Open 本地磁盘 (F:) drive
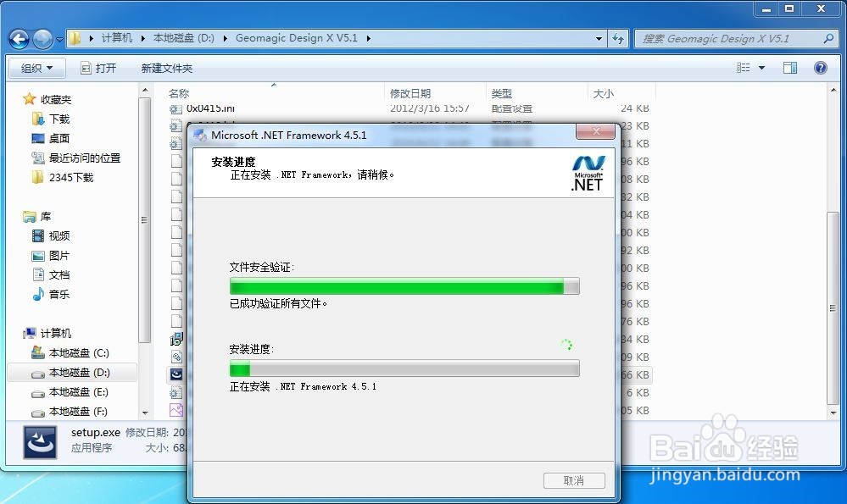 [78, 411]
